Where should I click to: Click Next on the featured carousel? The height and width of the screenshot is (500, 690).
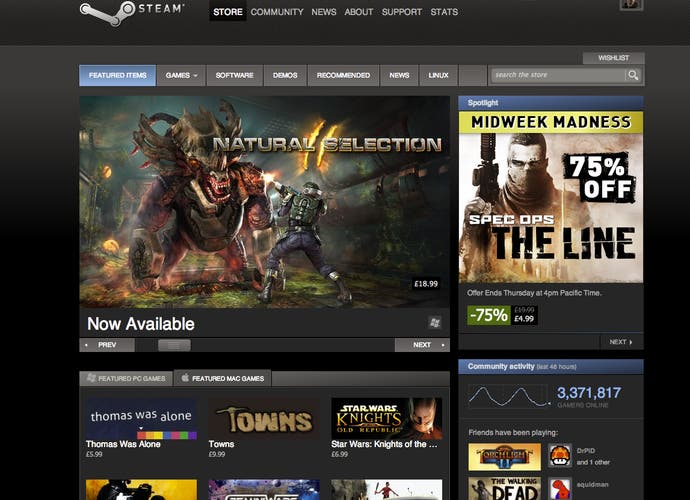click(x=422, y=345)
